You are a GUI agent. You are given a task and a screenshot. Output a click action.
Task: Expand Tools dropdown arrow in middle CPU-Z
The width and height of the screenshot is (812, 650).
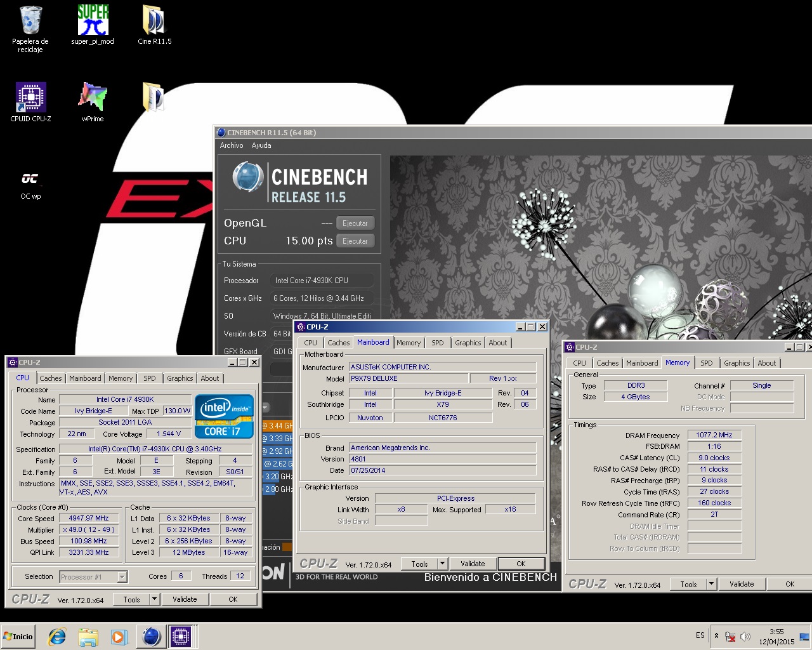point(442,564)
